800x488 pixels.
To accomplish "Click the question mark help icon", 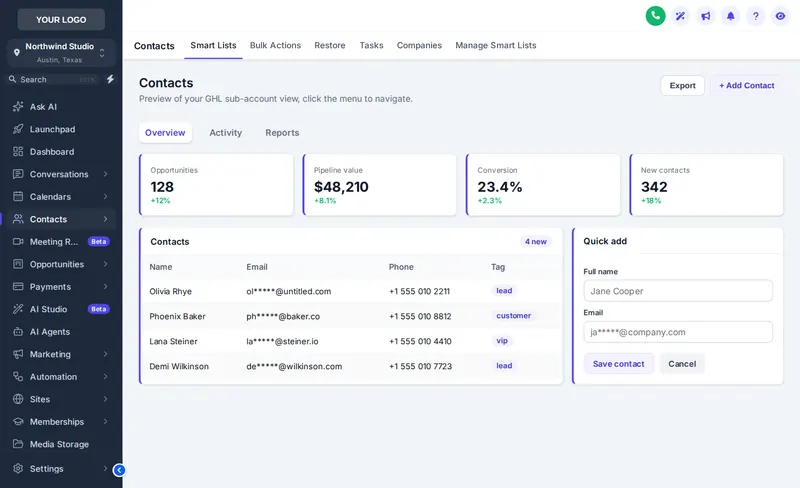I will click(756, 16).
